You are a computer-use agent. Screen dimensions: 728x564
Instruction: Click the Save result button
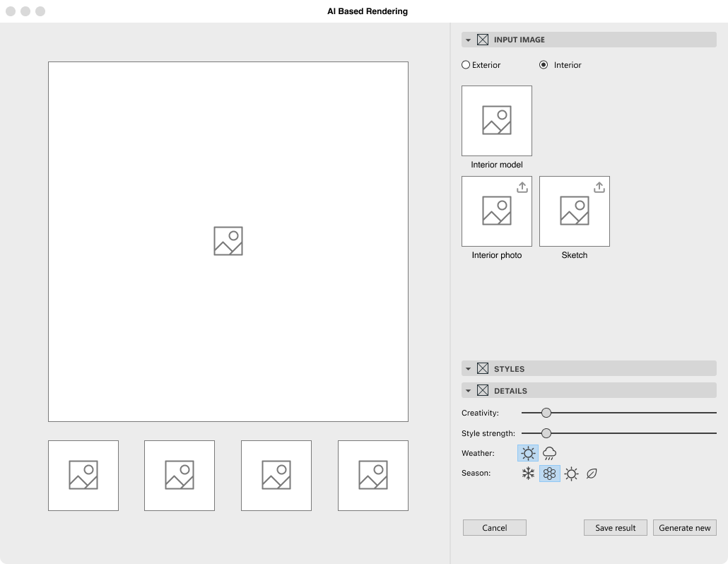[x=615, y=528]
